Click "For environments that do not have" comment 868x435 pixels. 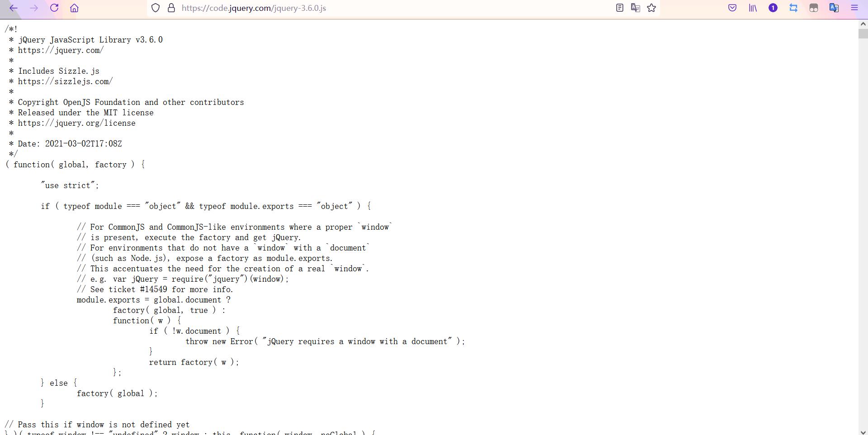point(223,248)
